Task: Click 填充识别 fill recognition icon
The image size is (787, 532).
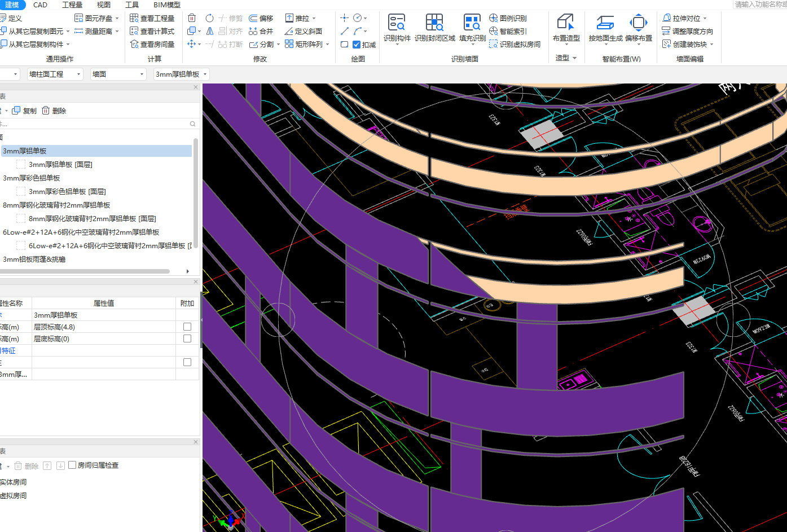Action: click(x=472, y=23)
